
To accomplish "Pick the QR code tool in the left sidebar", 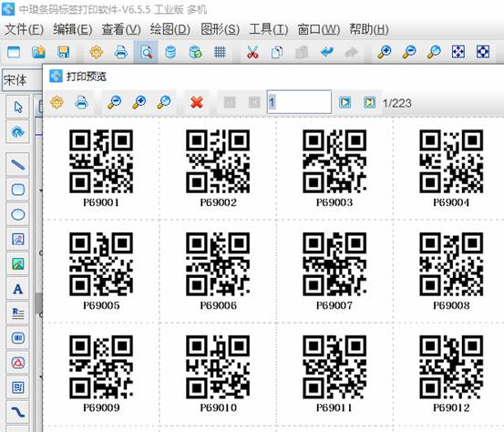I will [x=17, y=387].
